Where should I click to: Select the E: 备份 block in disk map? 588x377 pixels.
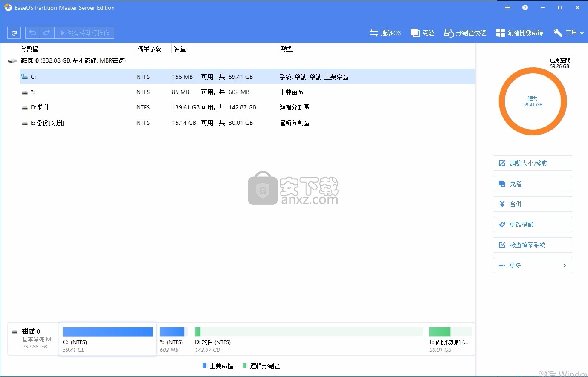(x=450, y=339)
